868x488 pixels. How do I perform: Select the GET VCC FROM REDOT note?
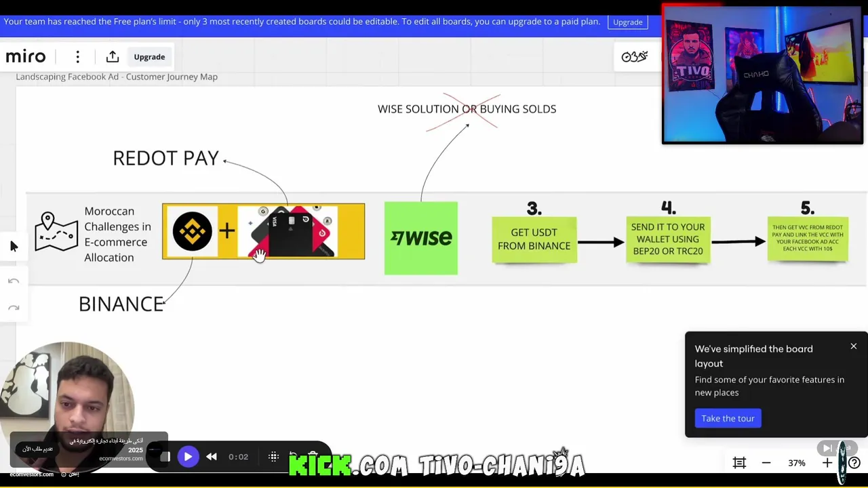pos(808,239)
